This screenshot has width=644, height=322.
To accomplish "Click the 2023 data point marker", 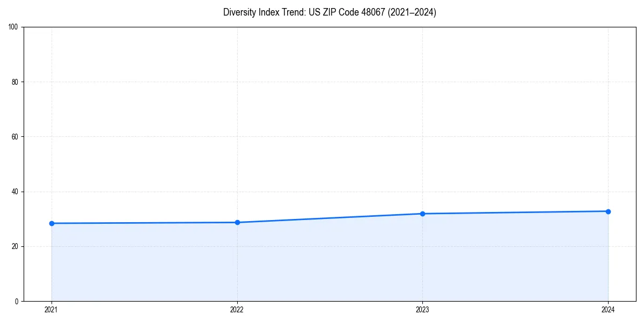I will click(x=423, y=214).
